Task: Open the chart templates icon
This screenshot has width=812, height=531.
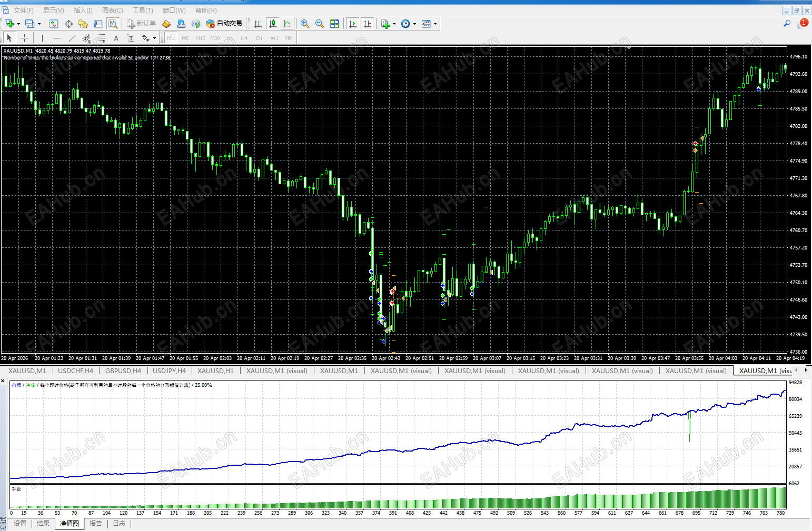Action: point(426,24)
